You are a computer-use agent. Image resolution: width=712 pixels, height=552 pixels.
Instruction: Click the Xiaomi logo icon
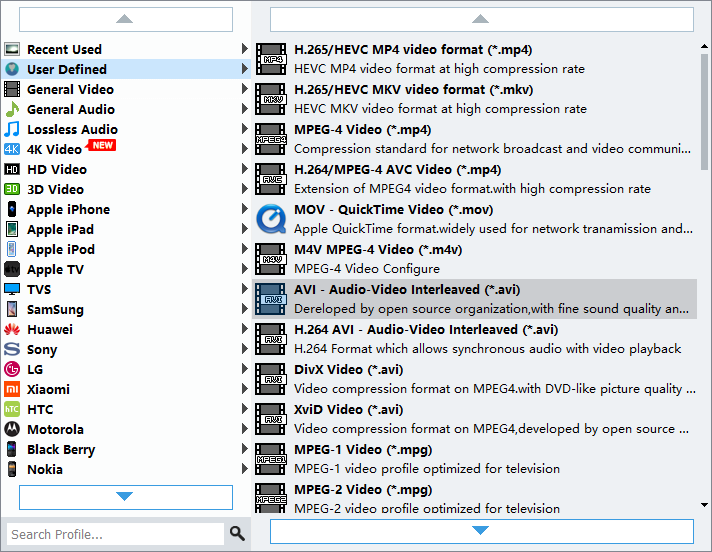12,389
